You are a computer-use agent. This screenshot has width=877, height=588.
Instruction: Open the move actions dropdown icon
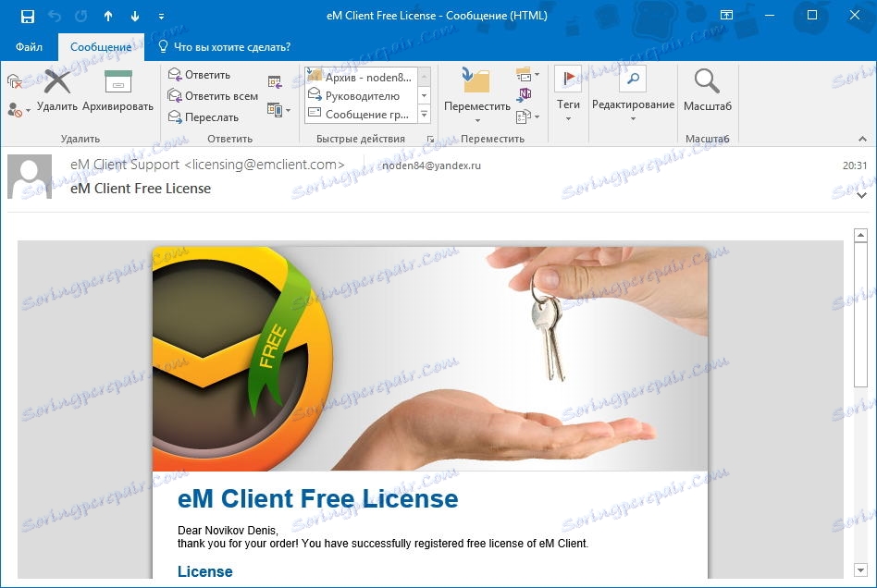tap(527, 116)
